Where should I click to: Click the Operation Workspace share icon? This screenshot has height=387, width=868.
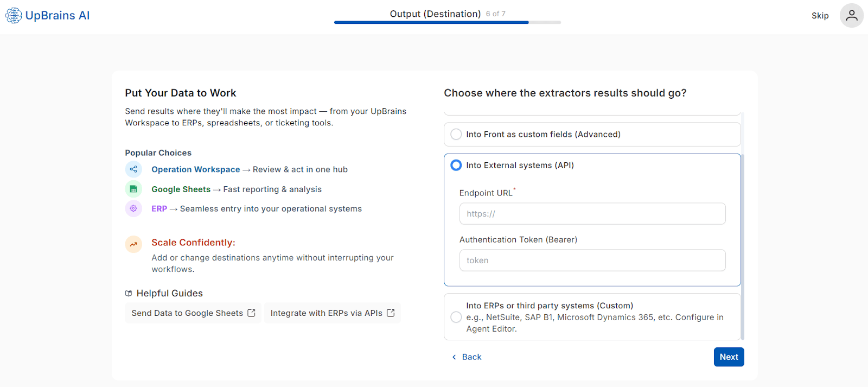(133, 169)
